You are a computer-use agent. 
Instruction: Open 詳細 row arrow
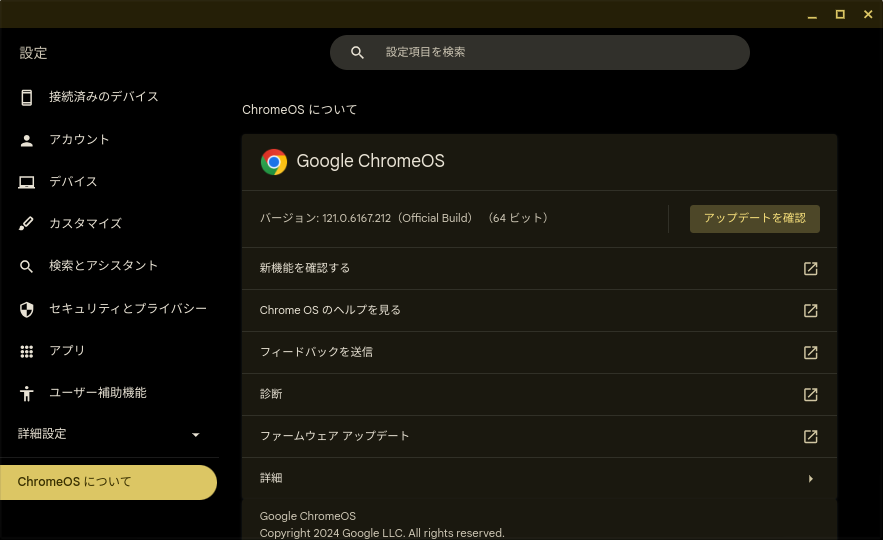811,479
